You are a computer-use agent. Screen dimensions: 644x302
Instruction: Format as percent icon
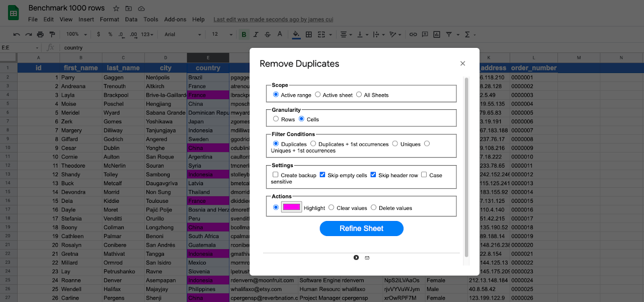pyautogui.click(x=110, y=34)
